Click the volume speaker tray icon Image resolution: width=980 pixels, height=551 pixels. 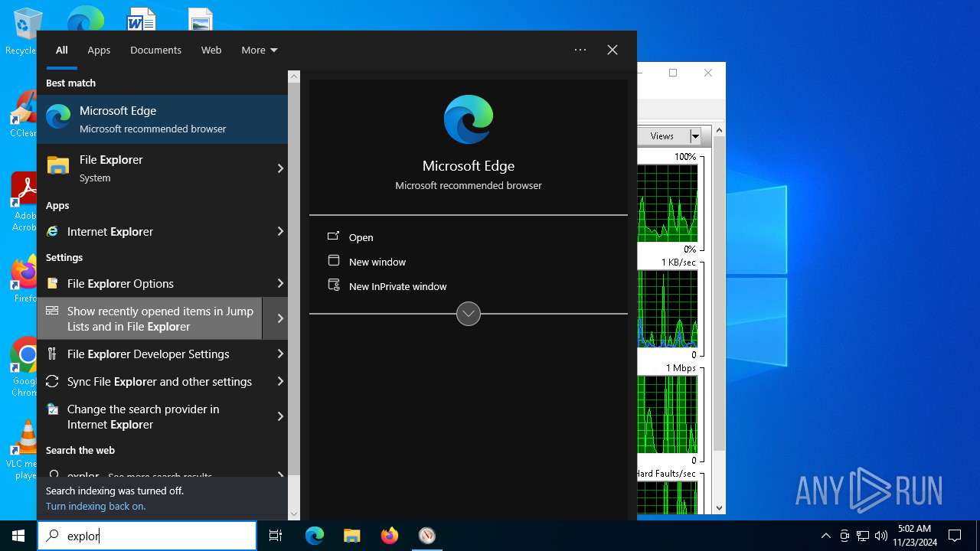(881, 536)
